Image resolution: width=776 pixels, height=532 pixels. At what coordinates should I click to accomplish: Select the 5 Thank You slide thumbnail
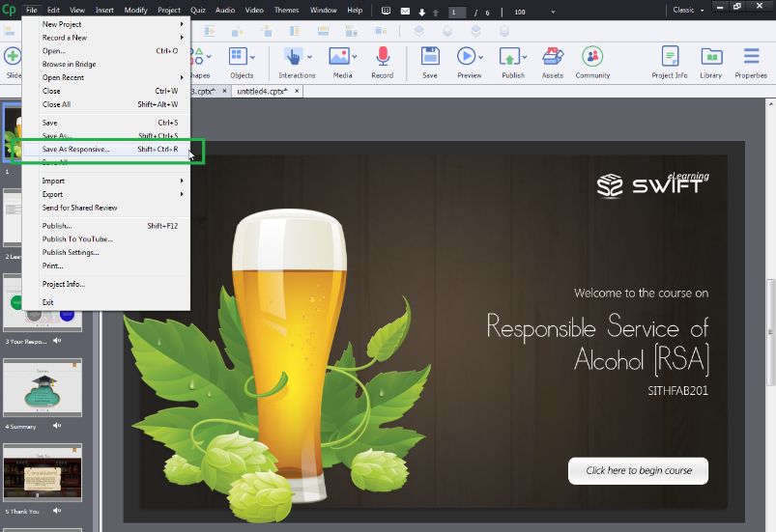pos(43,473)
